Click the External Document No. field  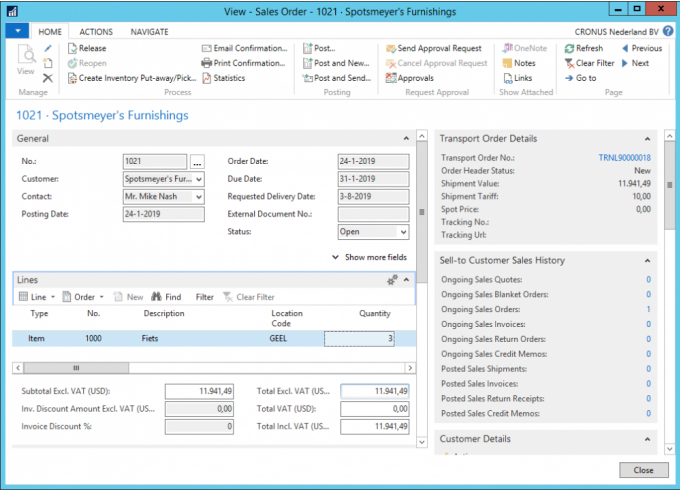click(373, 214)
